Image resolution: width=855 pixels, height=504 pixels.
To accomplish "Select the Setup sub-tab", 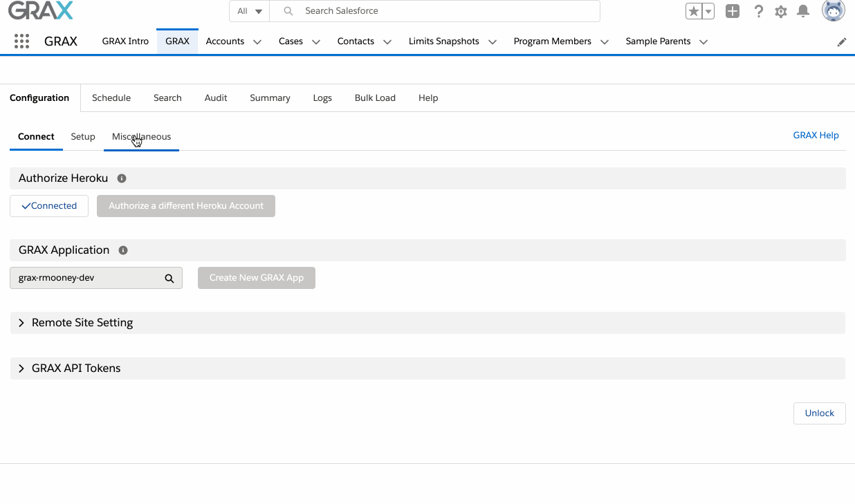I will pos(83,137).
